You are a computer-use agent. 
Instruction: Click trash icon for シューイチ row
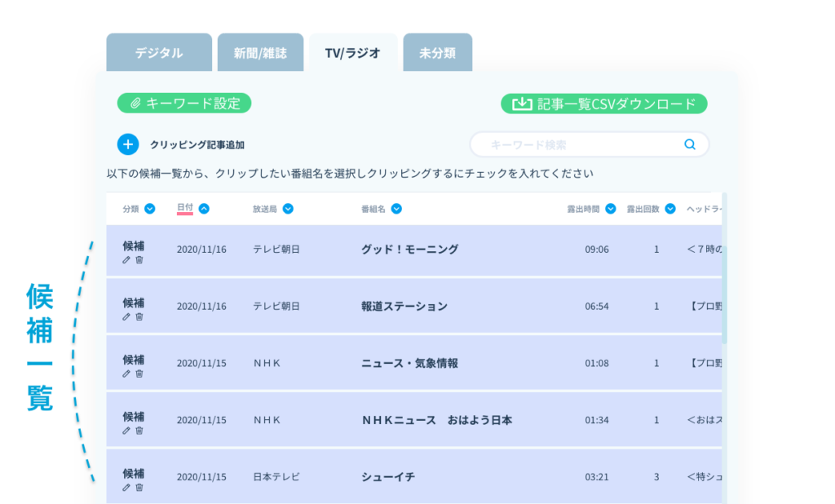[x=139, y=488]
